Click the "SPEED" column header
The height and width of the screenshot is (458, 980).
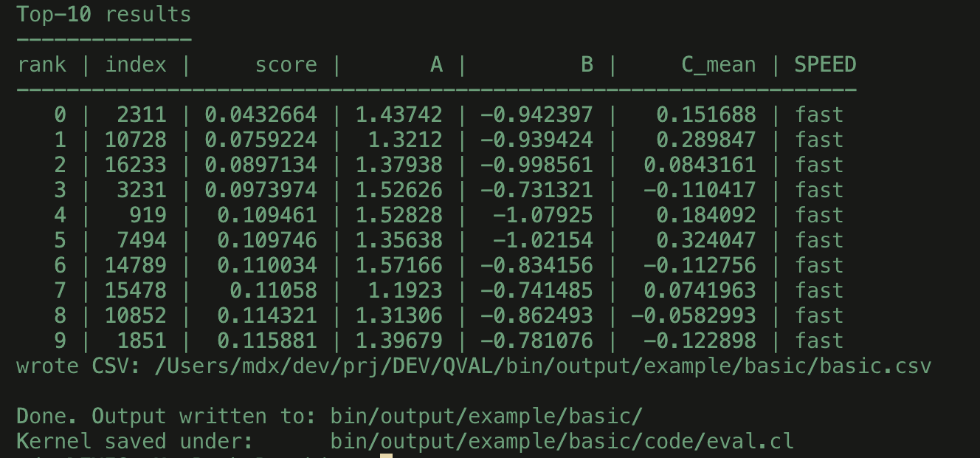click(x=825, y=65)
